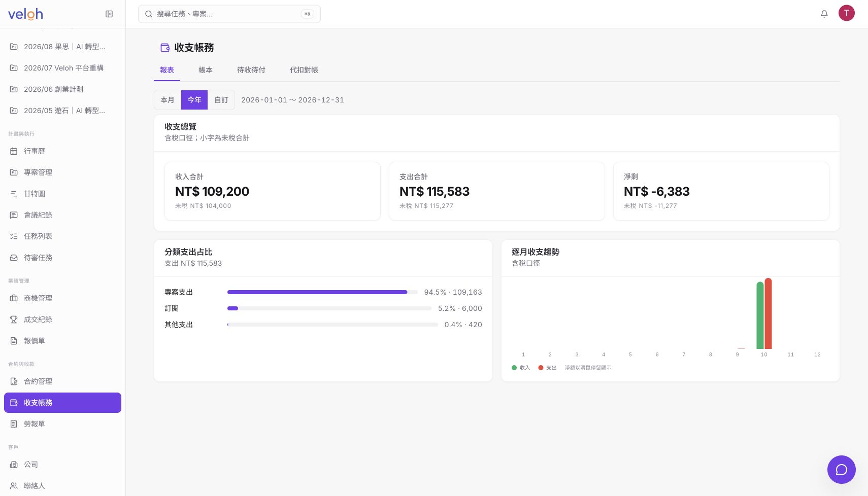Click the green 收入 bar for month 10
This screenshot has width=868, height=496.
pos(760,315)
